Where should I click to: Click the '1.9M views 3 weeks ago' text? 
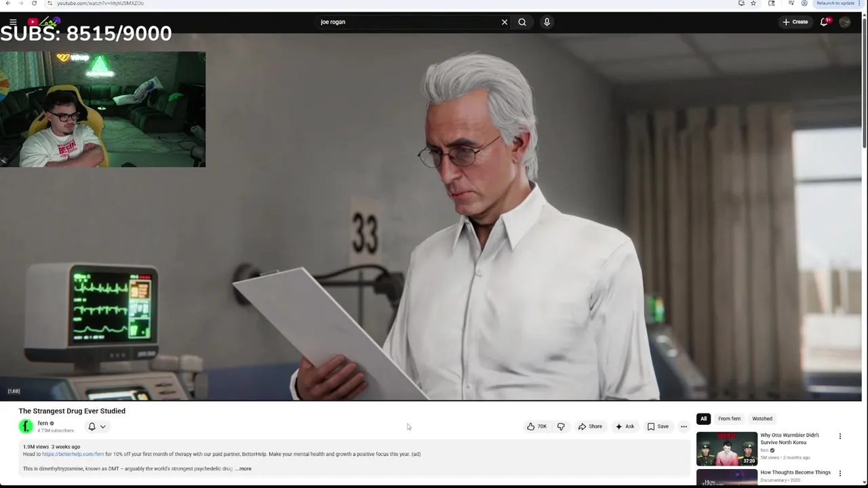[52, 447]
